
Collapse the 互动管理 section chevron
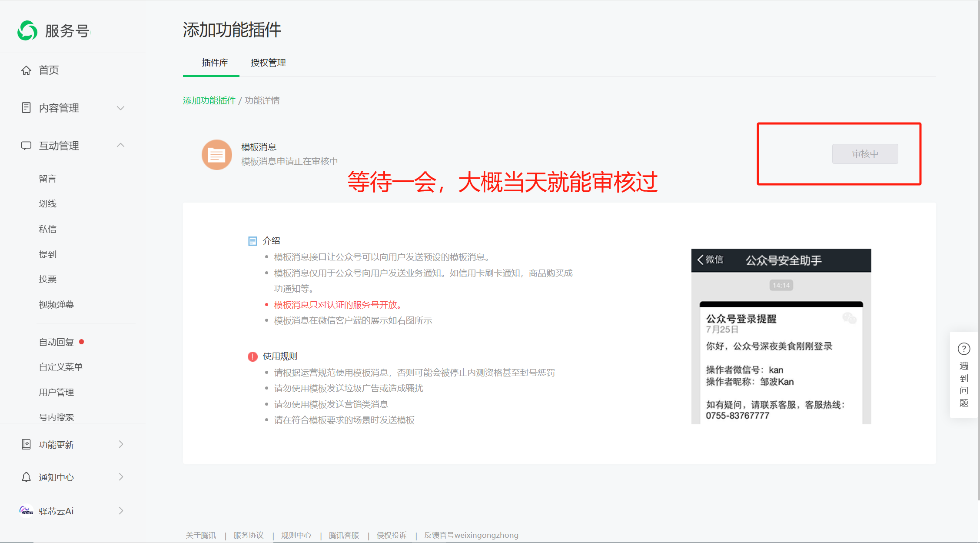tap(121, 145)
